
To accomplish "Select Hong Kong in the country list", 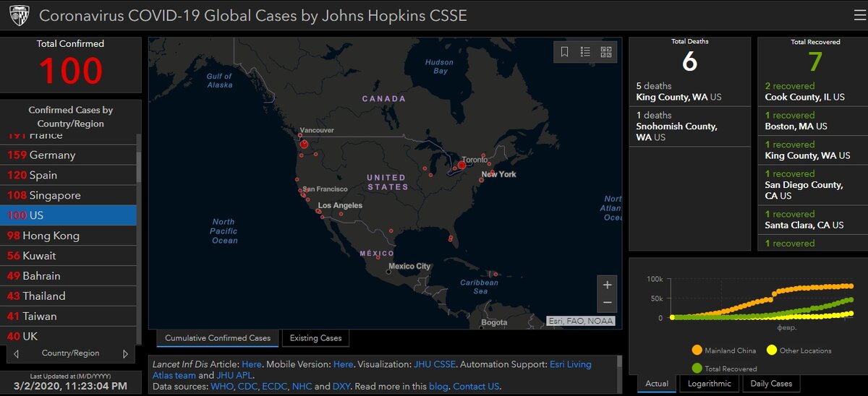I will 68,236.
